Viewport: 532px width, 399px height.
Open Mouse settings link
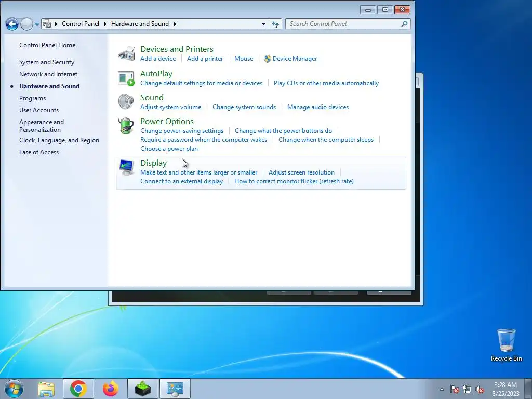(244, 59)
